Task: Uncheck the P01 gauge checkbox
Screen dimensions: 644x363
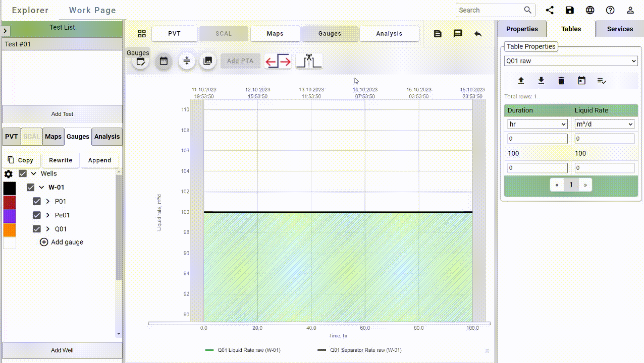Action: (37, 201)
